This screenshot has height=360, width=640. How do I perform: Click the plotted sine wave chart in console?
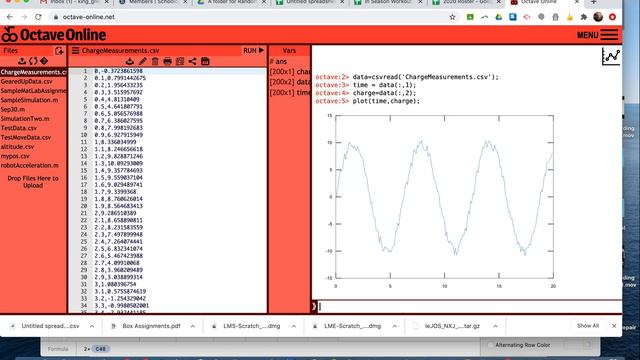click(x=443, y=200)
